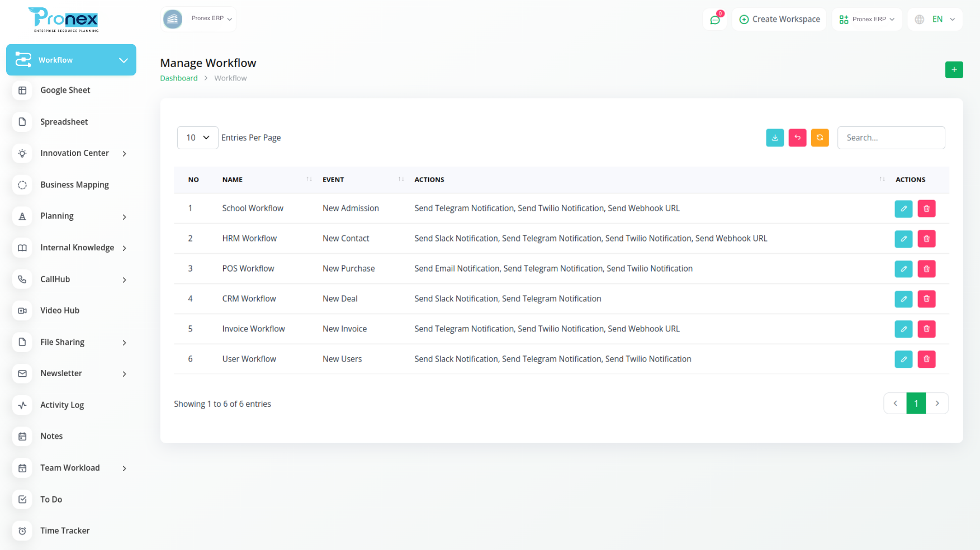Edit the HRM Workflow entry
This screenshot has width=980, height=550.
pos(903,239)
